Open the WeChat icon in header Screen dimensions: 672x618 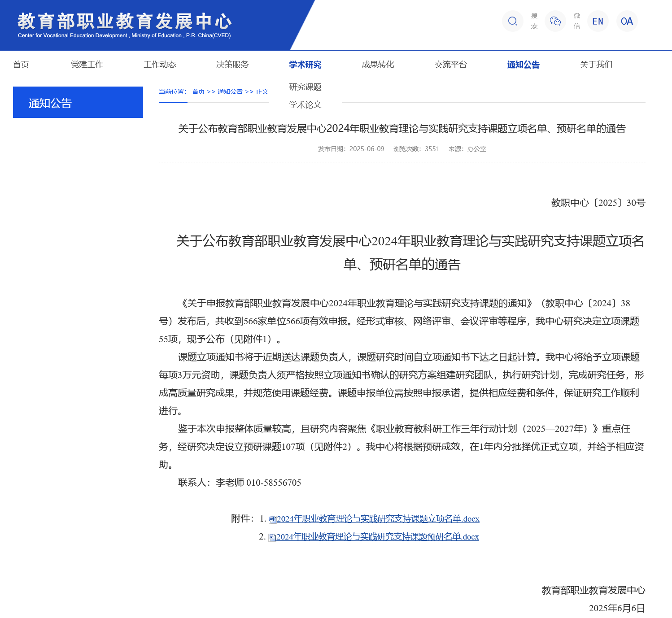click(555, 21)
